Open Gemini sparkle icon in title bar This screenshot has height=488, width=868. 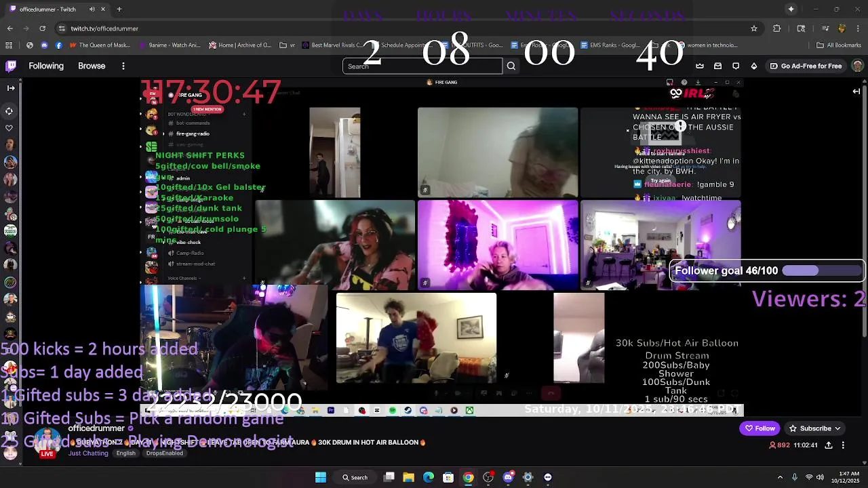pyautogui.click(x=791, y=9)
